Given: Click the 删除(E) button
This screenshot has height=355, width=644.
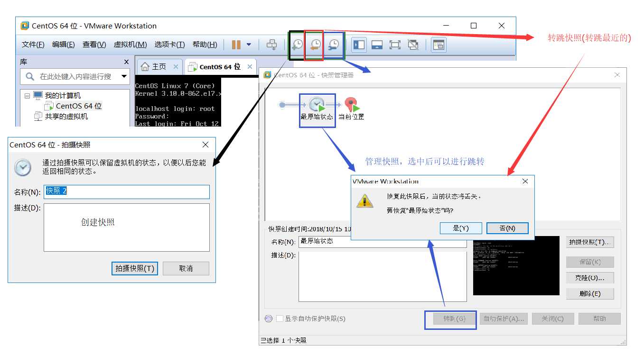Looking at the screenshot, I should [x=590, y=294].
